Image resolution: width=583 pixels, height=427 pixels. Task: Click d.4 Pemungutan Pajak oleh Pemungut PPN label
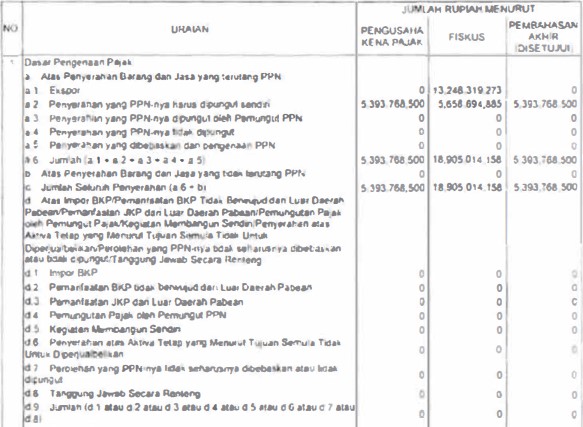coord(126,315)
